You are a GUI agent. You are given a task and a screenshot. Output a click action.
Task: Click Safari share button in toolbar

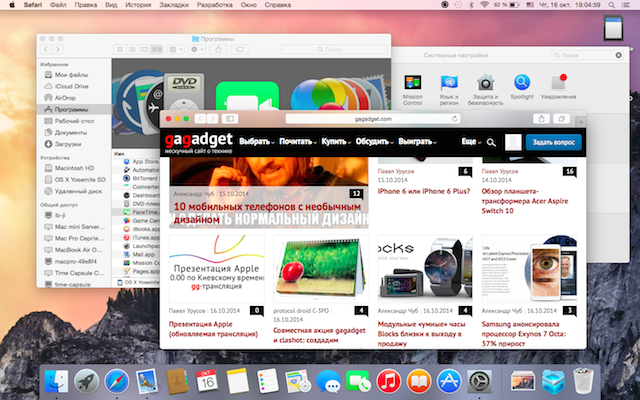(541, 119)
